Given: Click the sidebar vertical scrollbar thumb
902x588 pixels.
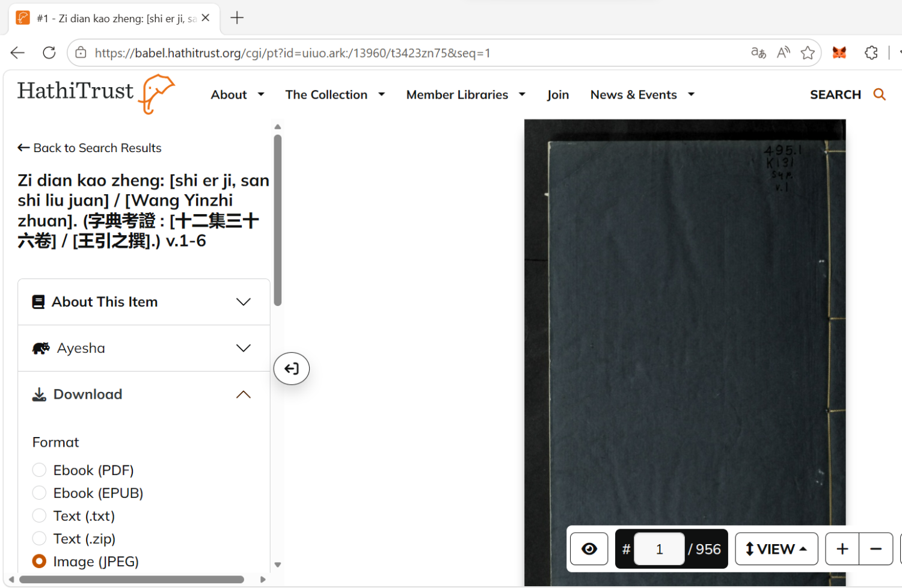Looking at the screenshot, I should point(278,220).
